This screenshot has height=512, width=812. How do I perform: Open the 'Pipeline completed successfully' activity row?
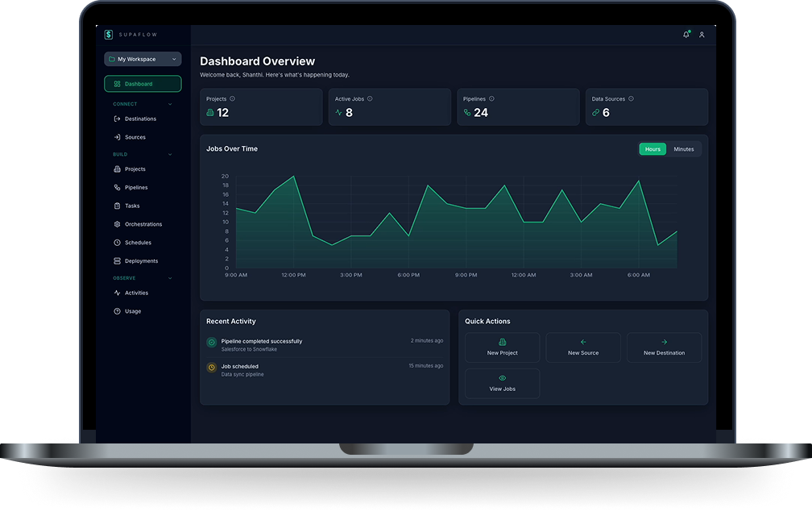(x=325, y=345)
